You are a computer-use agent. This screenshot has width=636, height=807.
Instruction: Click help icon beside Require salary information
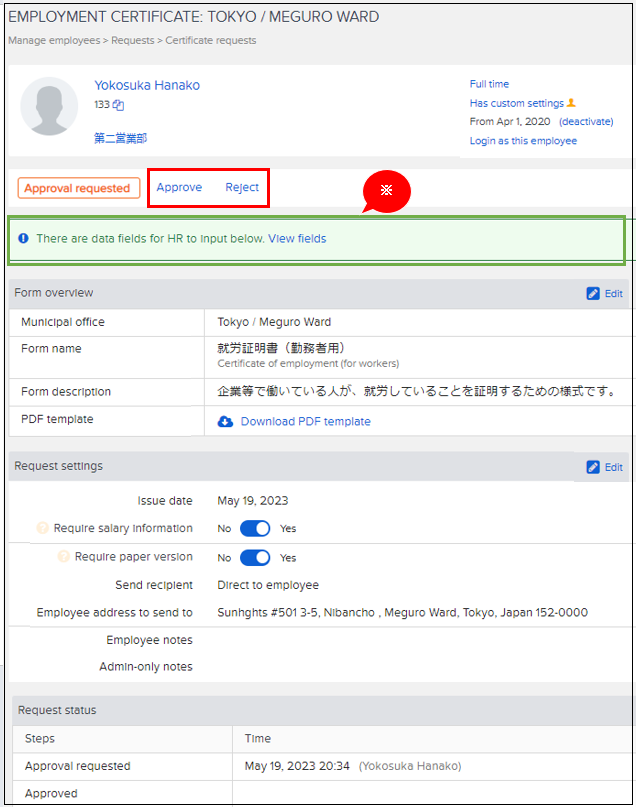[43, 528]
